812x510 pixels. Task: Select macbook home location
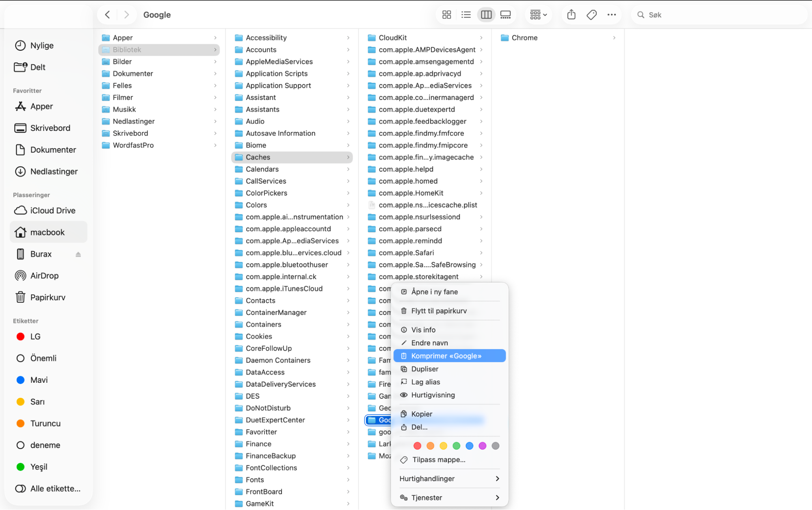pos(48,232)
